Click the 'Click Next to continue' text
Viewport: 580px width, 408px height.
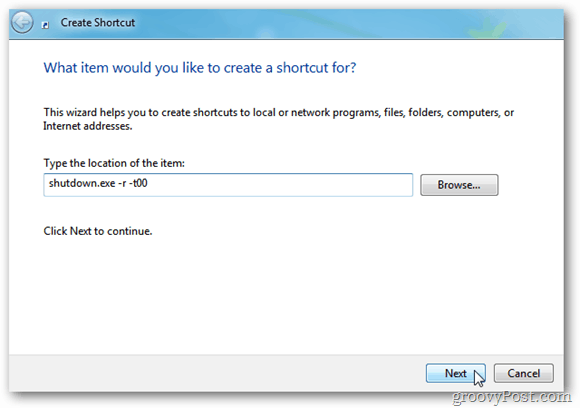coord(98,231)
